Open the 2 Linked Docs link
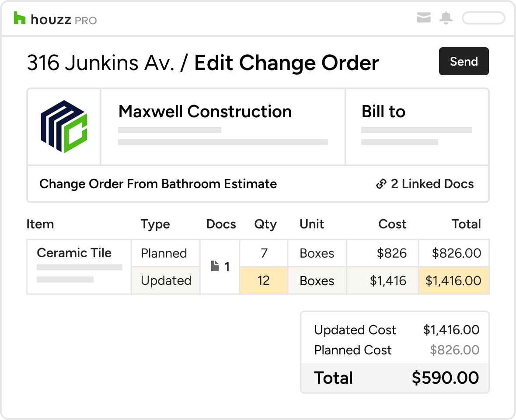The width and height of the screenshot is (516, 420). click(432, 184)
